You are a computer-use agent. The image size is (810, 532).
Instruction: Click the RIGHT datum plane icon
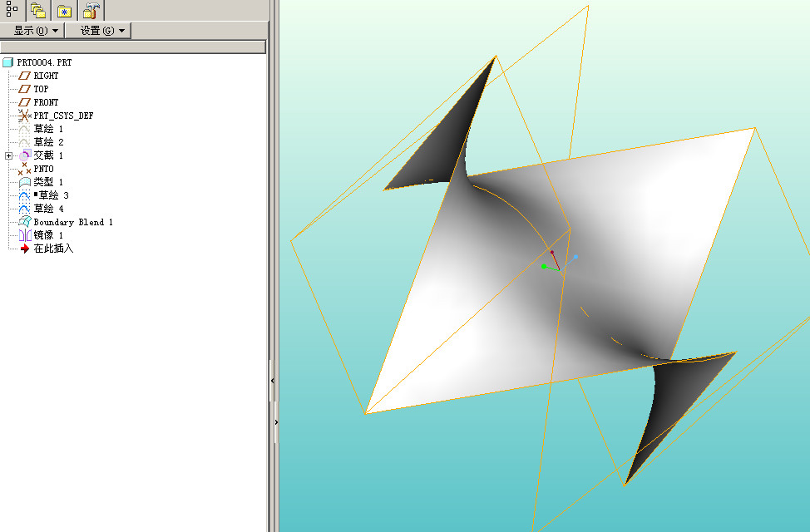[x=24, y=76]
